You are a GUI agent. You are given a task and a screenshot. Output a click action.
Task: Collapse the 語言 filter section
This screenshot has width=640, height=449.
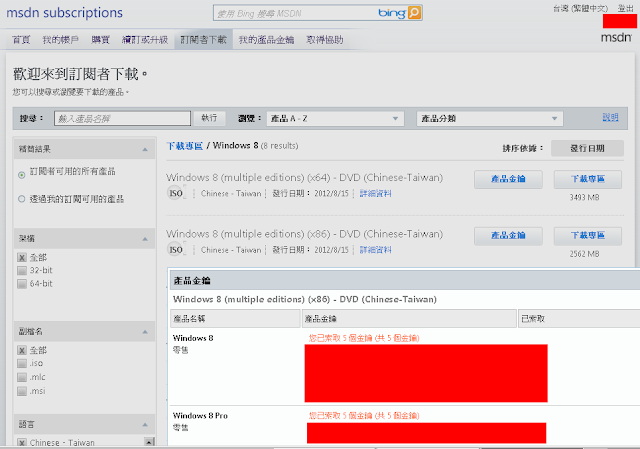[145, 425]
